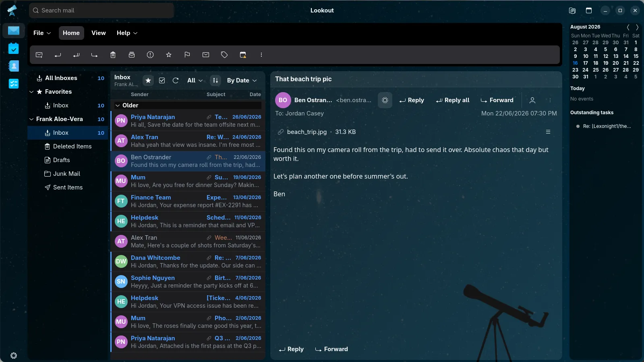644x362 pixels.
Task: Mark message as junk with exclamation icon
Action: [x=150, y=55]
